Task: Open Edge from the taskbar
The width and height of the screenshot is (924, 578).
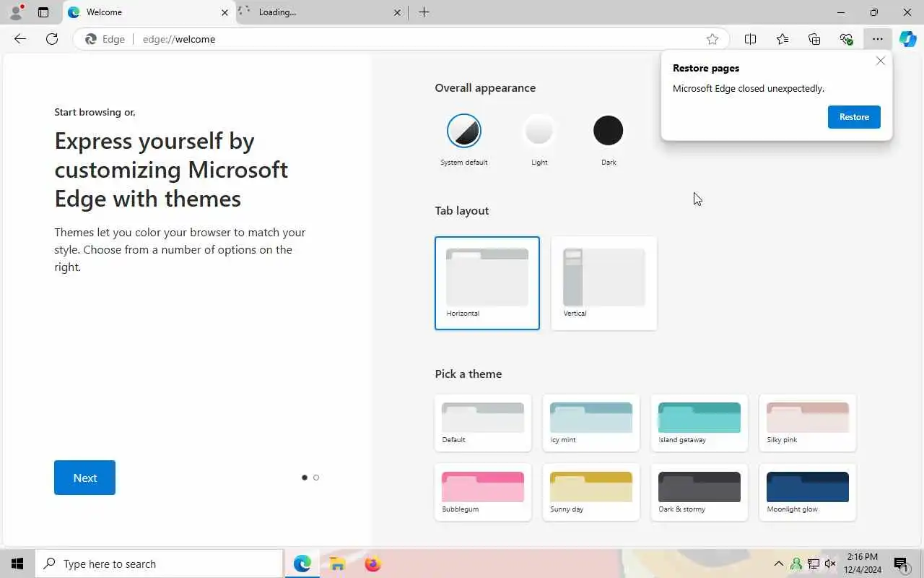Action: click(x=302, y=564)
